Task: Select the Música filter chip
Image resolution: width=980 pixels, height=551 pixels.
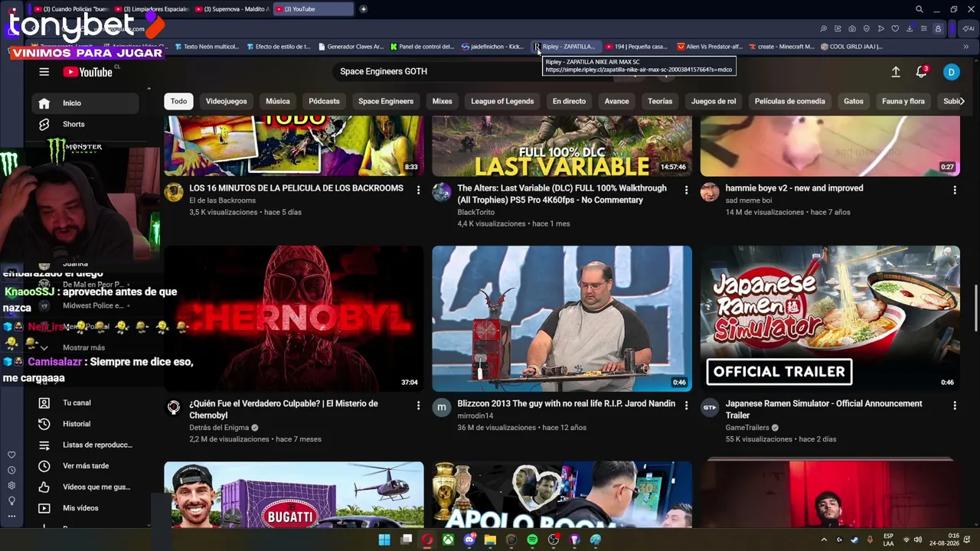Action: [x=278, y=101]
